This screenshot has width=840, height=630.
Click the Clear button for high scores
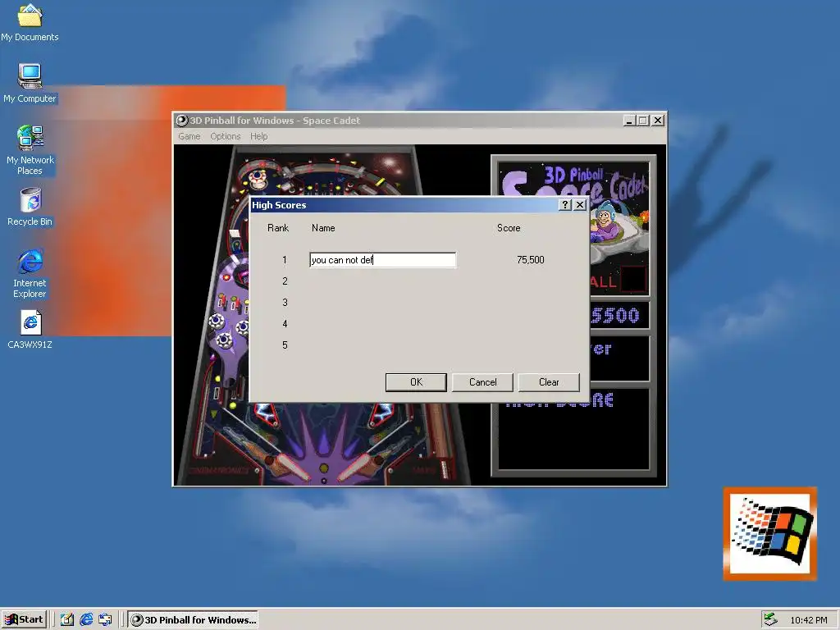549,382
